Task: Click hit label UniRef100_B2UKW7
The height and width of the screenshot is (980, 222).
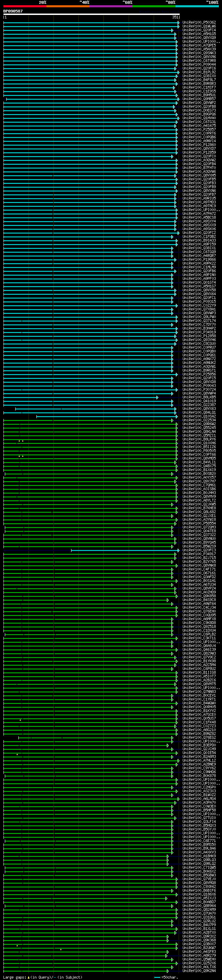Action: [x=199, y=948]
